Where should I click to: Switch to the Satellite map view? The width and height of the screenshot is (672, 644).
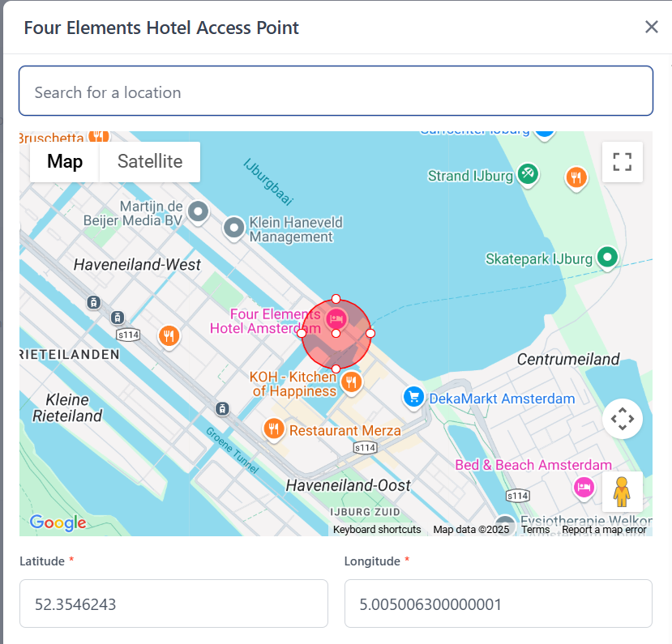(x=150, y=161)
